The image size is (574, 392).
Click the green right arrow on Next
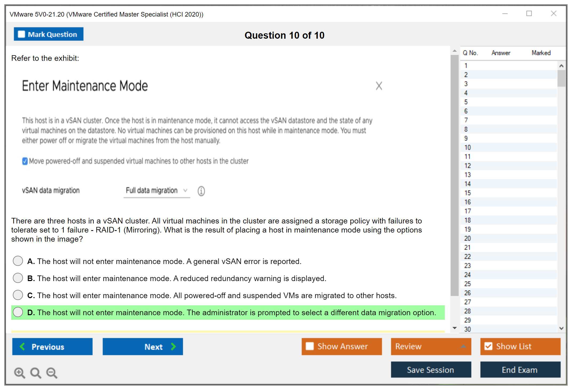point(173,346)
